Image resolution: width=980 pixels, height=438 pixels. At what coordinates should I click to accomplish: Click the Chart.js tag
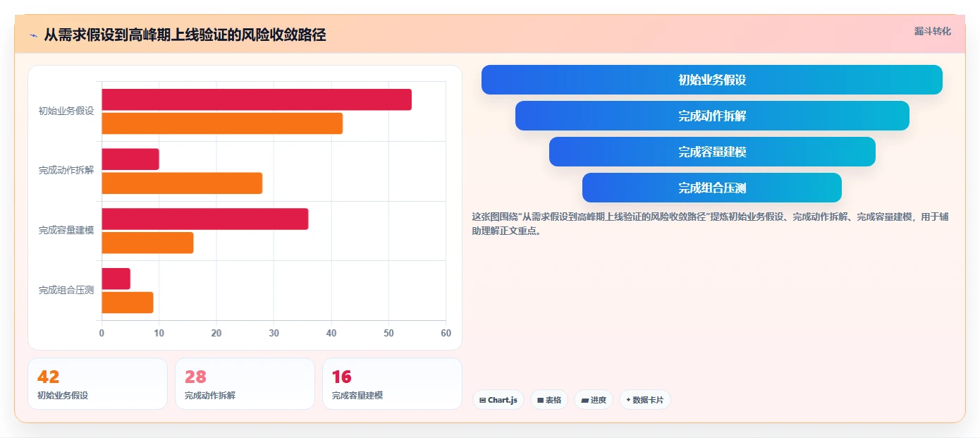click(x=498, y=400)
